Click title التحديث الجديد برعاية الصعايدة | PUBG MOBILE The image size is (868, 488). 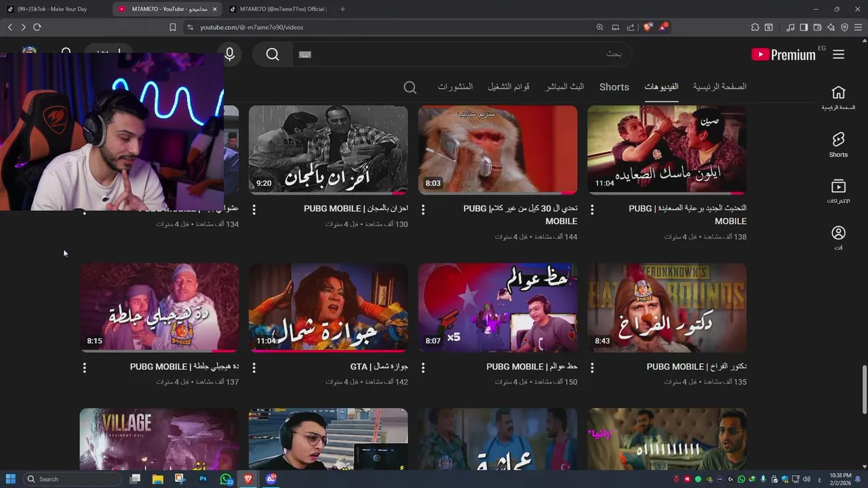688,215
